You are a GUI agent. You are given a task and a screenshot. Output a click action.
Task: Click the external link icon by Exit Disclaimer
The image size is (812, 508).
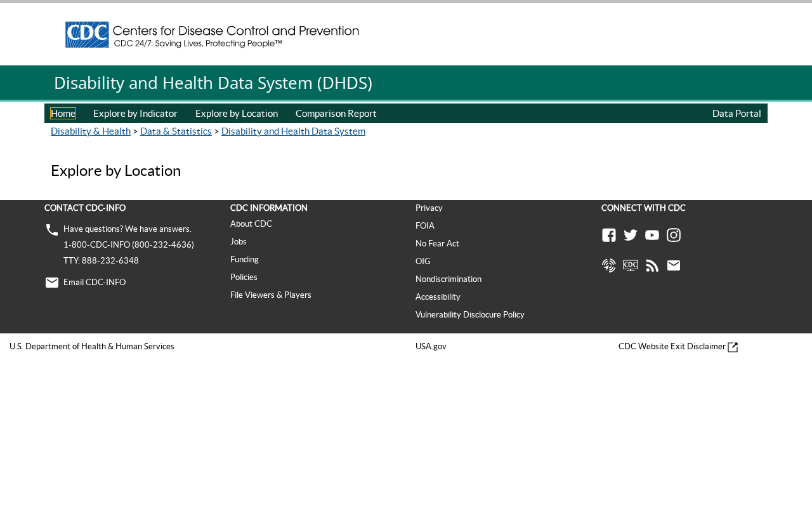[x=733, y=347]
